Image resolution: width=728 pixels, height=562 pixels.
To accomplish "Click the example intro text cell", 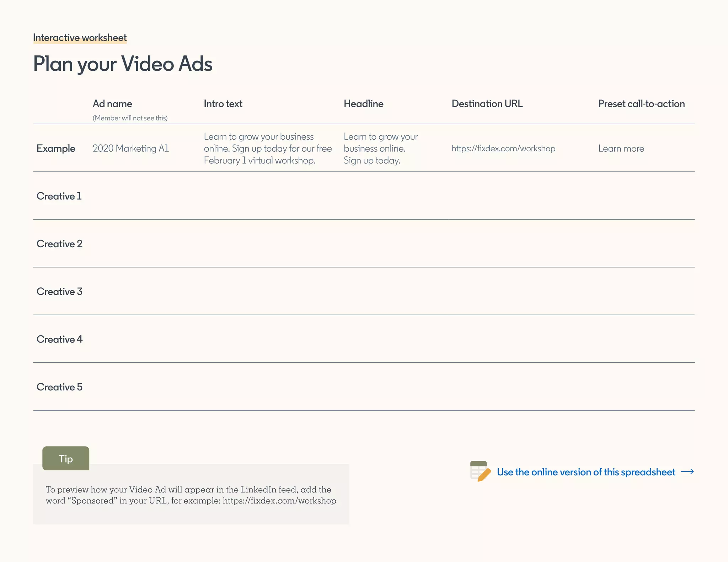I will click(268, 148).
